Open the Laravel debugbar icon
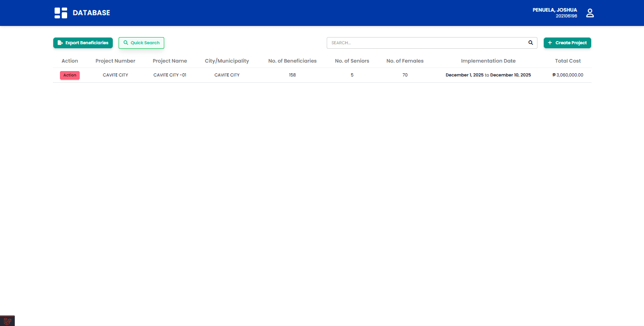644x326 pixels. [7, 321]
